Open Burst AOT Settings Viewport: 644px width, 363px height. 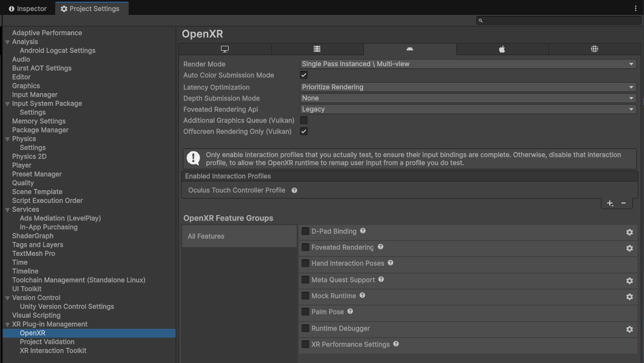[41, 68]
